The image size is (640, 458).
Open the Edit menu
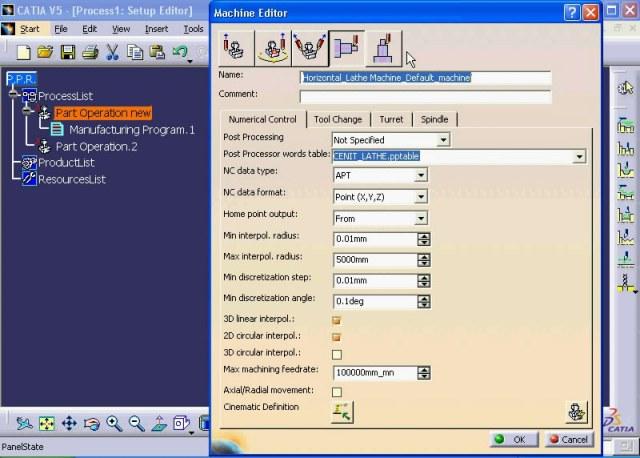pos(89,29)
